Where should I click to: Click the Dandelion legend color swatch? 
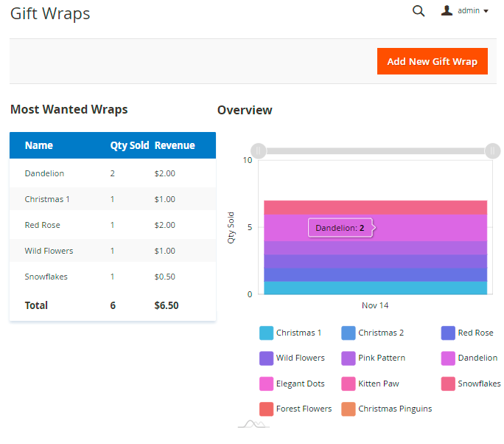click(x=448, y=358)
